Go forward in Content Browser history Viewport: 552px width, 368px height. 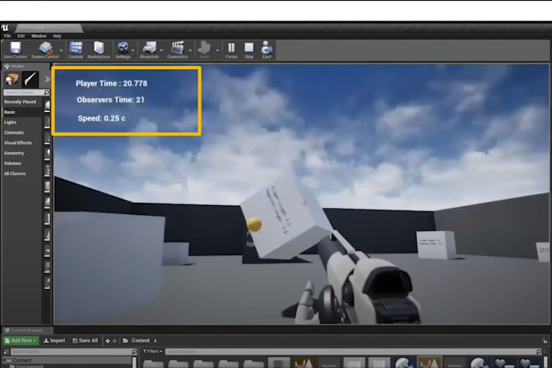(x=114, y=341)
